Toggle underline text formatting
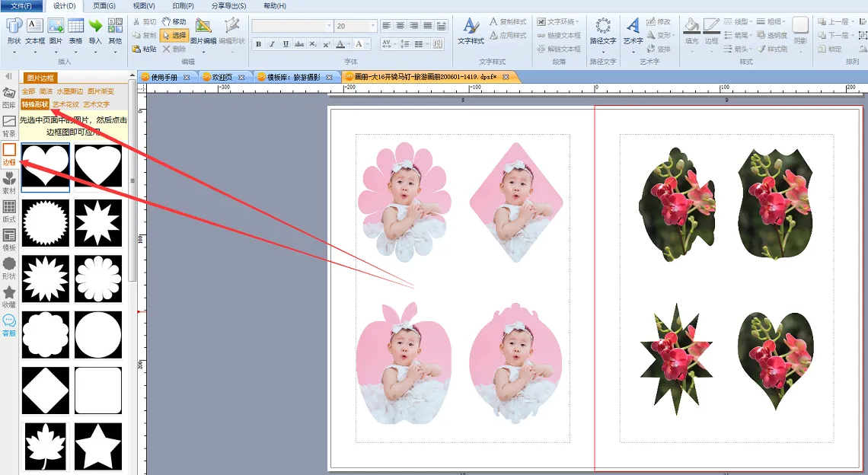Image resolution: width=868 pixels, height=475 pixels. click(286, 44)
